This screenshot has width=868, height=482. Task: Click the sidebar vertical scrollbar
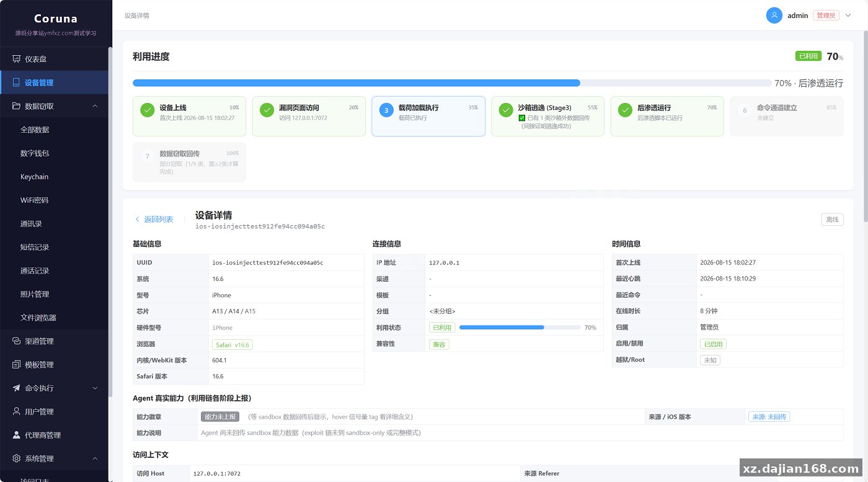110,221
